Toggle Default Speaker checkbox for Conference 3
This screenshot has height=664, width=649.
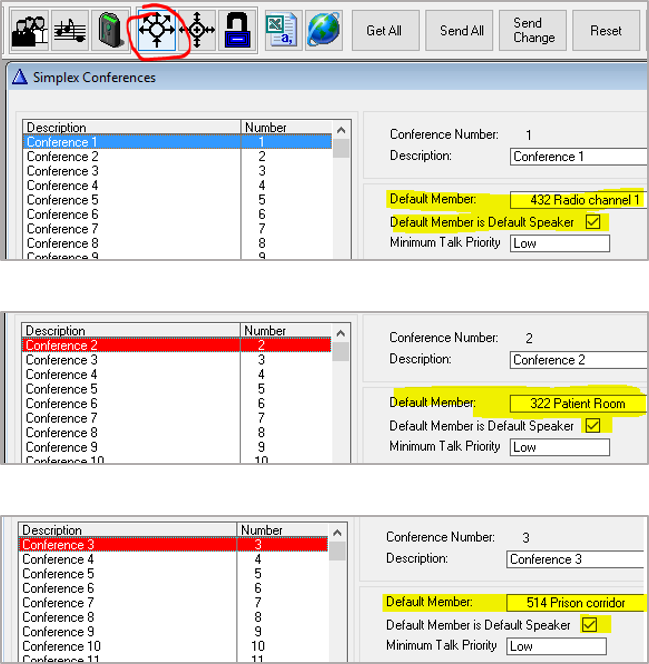pos(589,625)
